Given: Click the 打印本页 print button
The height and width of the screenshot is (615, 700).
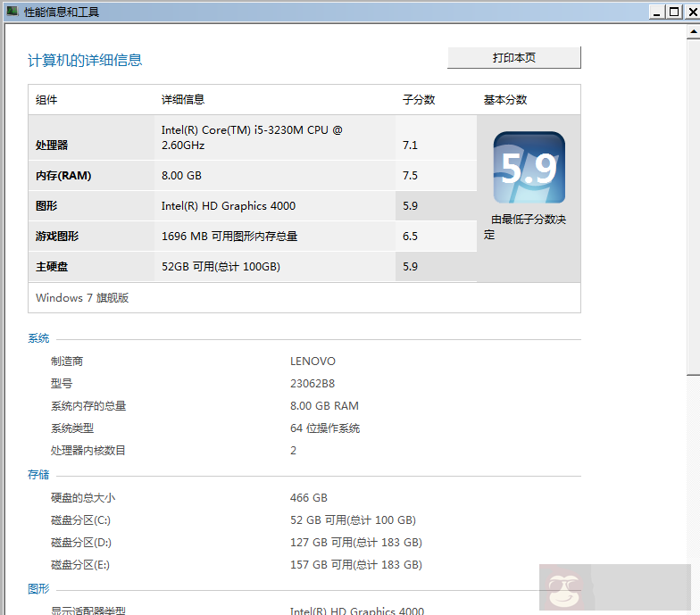Looking at the screenshot, I should [513, 58].
